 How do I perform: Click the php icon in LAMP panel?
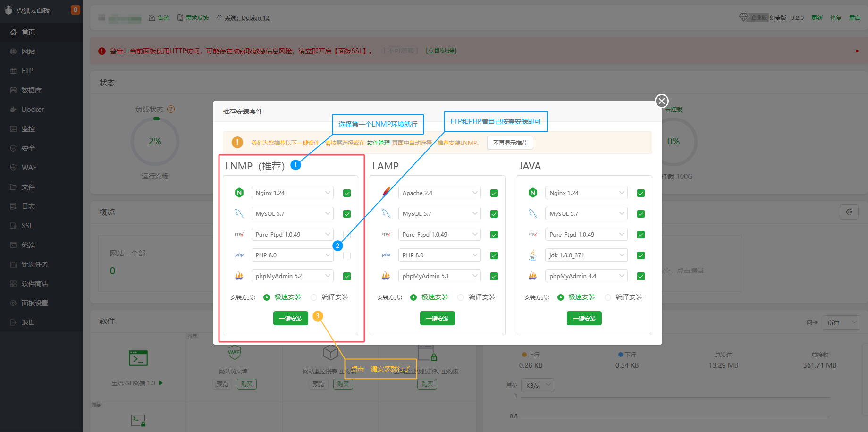click(x=386, y=255)
